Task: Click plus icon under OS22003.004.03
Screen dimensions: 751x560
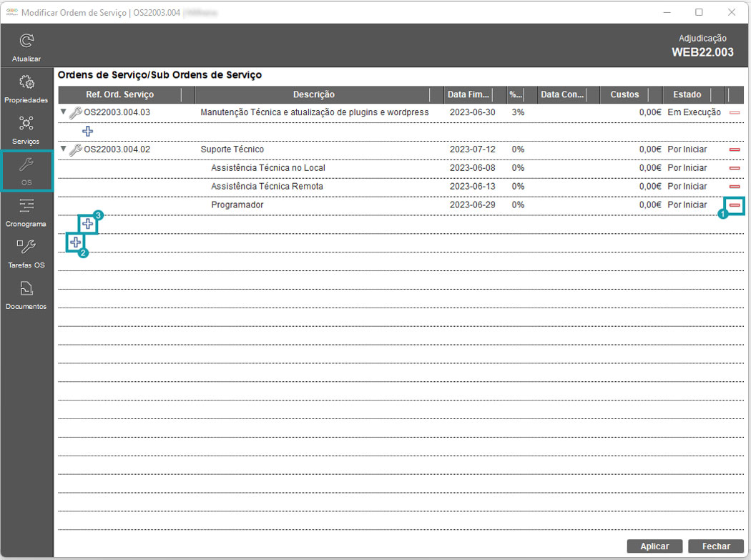Action: pos(88,131)
